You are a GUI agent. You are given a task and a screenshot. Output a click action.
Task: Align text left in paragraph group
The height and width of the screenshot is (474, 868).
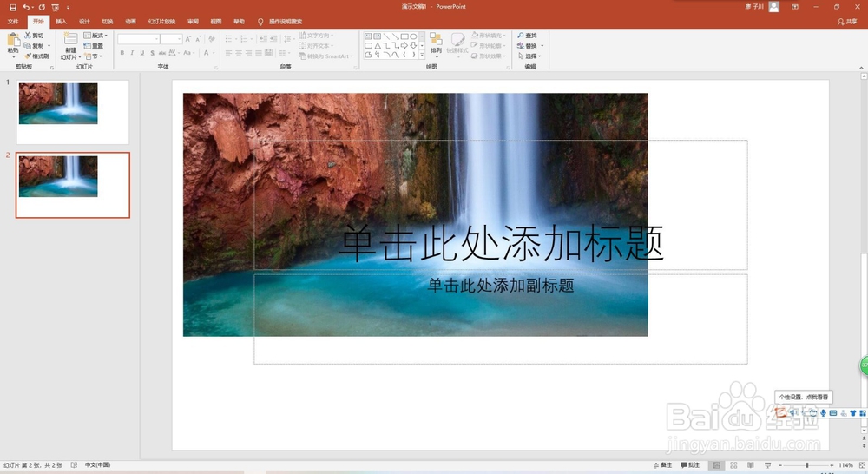[x=228, y=53]
